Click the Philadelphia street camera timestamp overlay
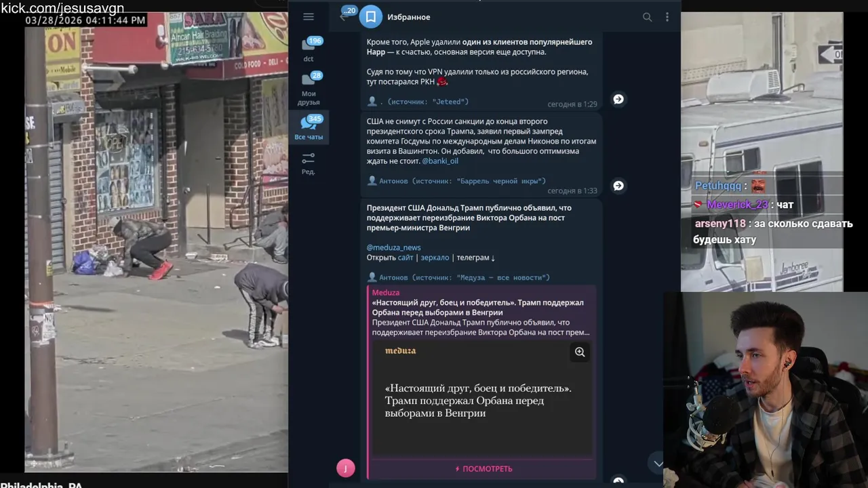The width and height of the screenshot is (868, 488). [x=85, y=20]
